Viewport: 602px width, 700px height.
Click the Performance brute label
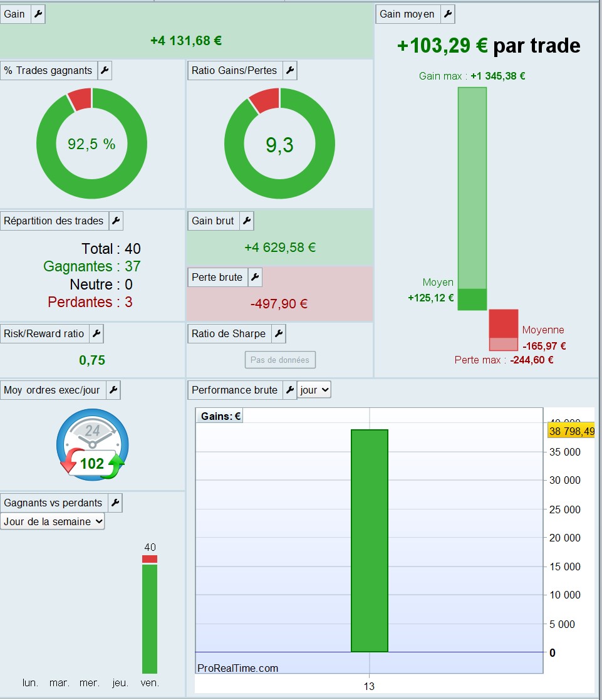(x=235, y=390)
